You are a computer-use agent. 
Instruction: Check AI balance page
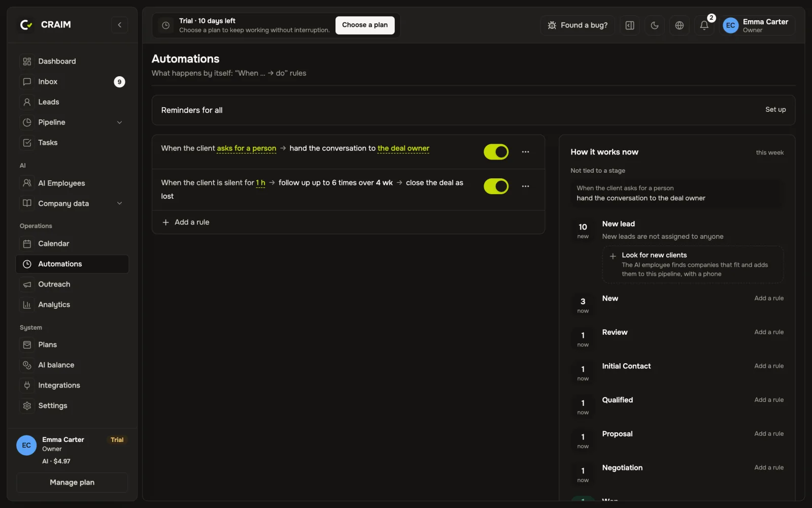pos(72,365)
